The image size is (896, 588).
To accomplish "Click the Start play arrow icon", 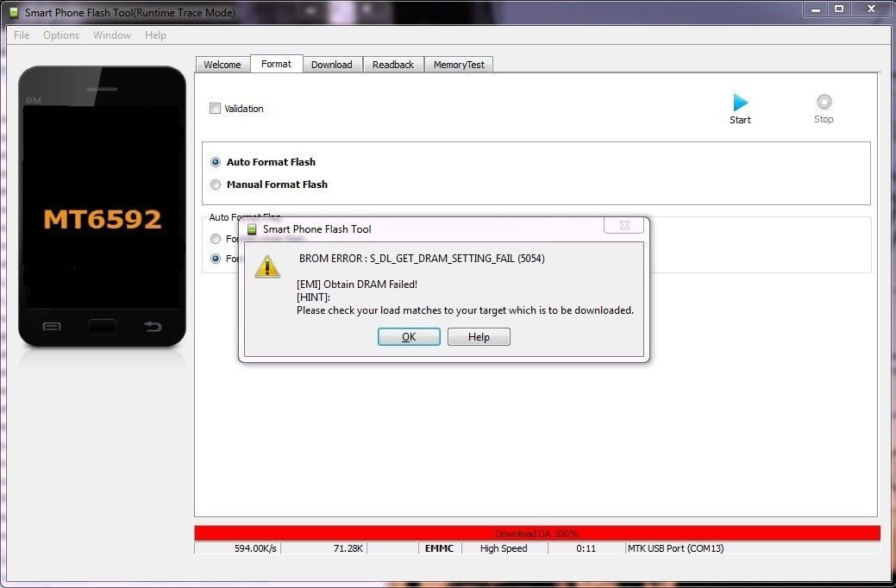I will 741,103.
